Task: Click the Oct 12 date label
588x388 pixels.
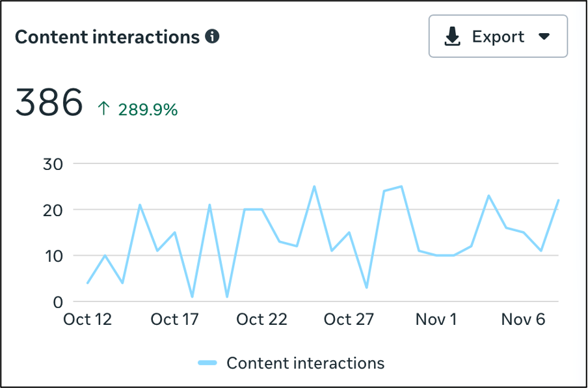Action: click(x=87, y=320)
